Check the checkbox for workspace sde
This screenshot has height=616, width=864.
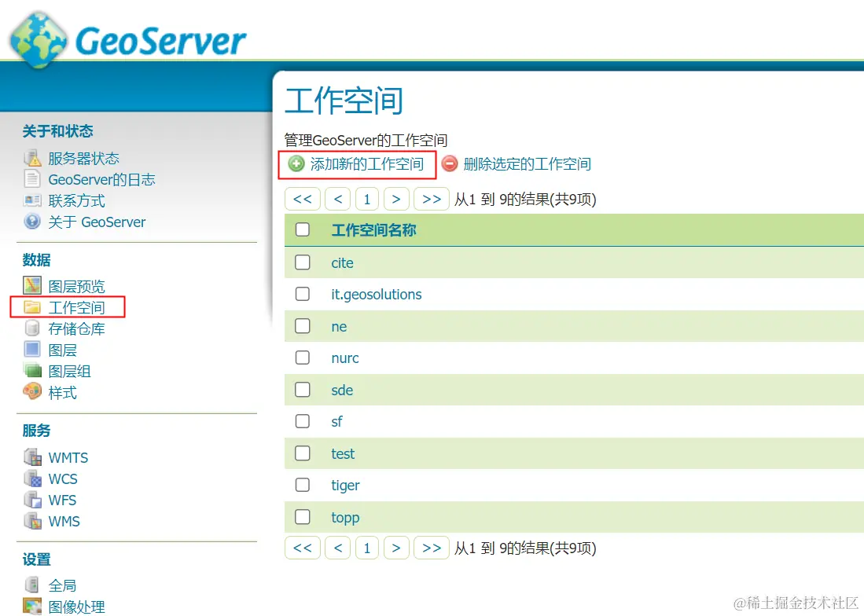[x=303, y=390]
